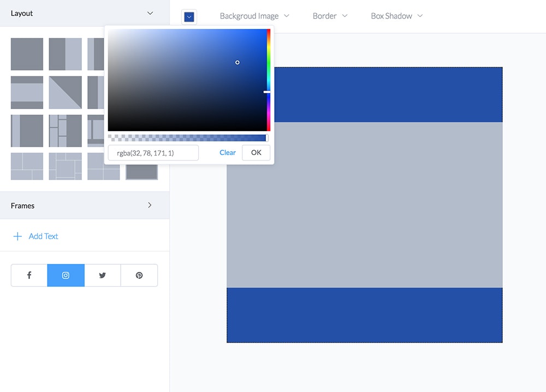Click the opacity alpha slider

(x=188, y=138)
